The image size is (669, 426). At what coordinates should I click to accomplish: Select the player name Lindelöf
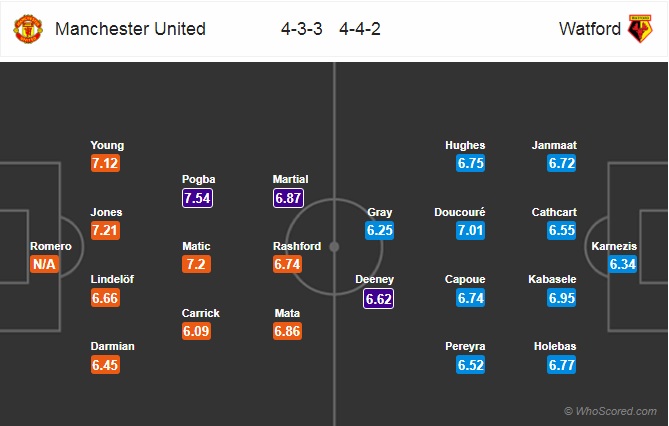tap(112, 279)
